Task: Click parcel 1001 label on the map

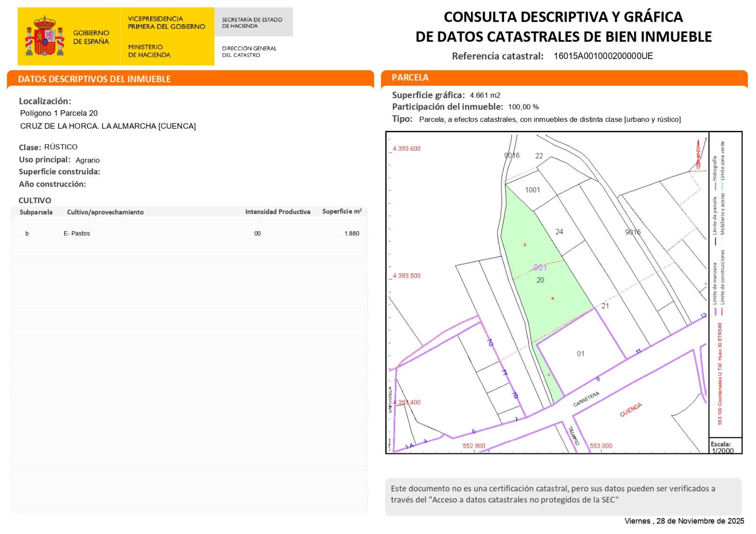Action: coord(533,190)
